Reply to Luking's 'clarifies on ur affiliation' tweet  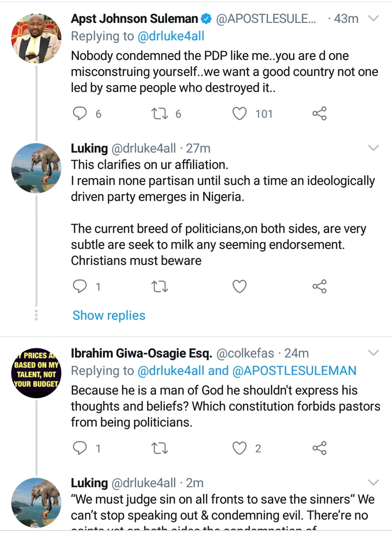tap(80, 286)
